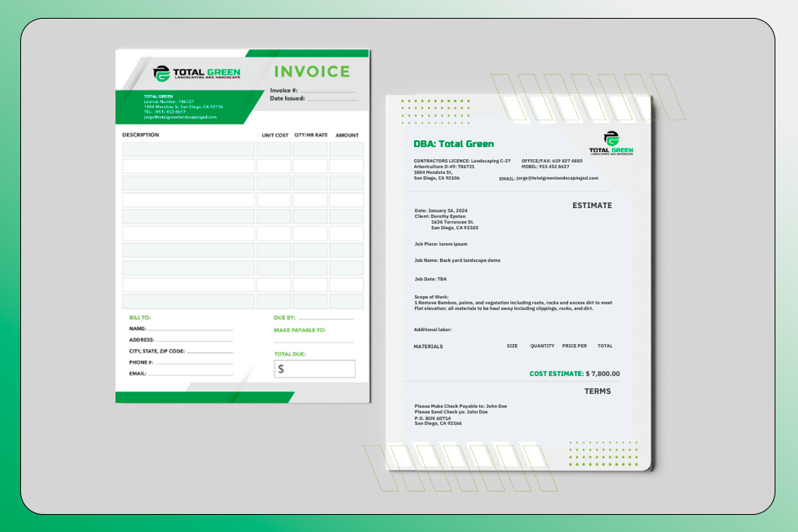Click the Name field under Bill To

click(x=190, y=329)
